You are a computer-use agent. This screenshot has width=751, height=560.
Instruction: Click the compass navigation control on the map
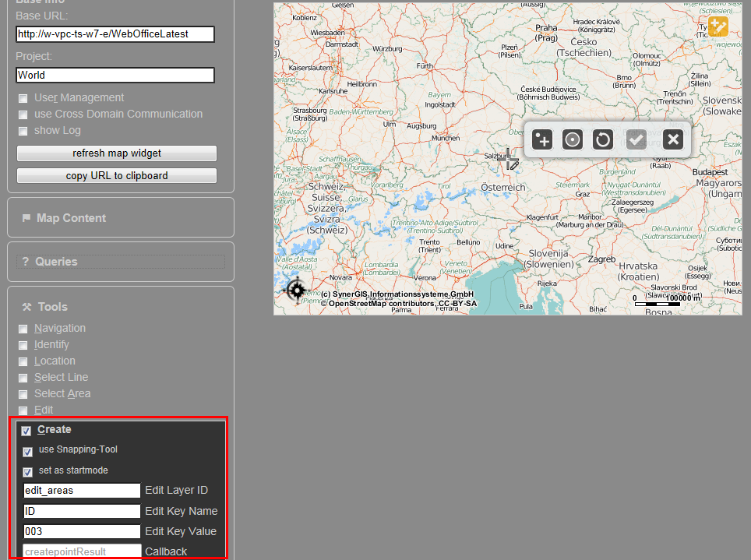[x=297, y=290]
